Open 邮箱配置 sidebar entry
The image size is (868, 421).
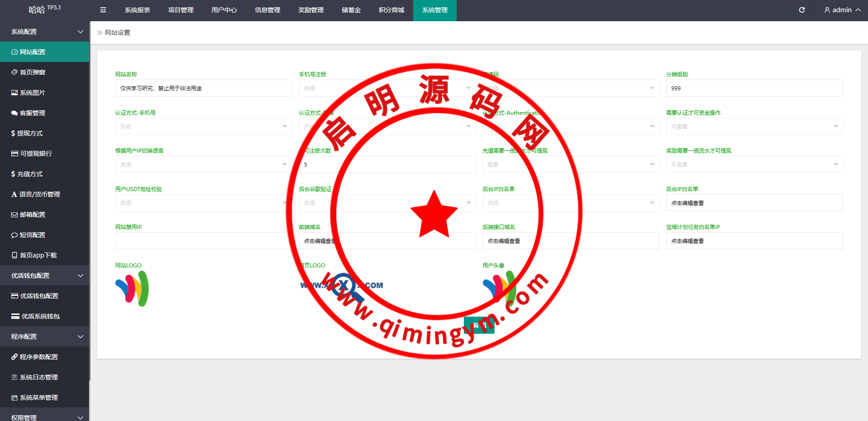(x=33, y=215)
